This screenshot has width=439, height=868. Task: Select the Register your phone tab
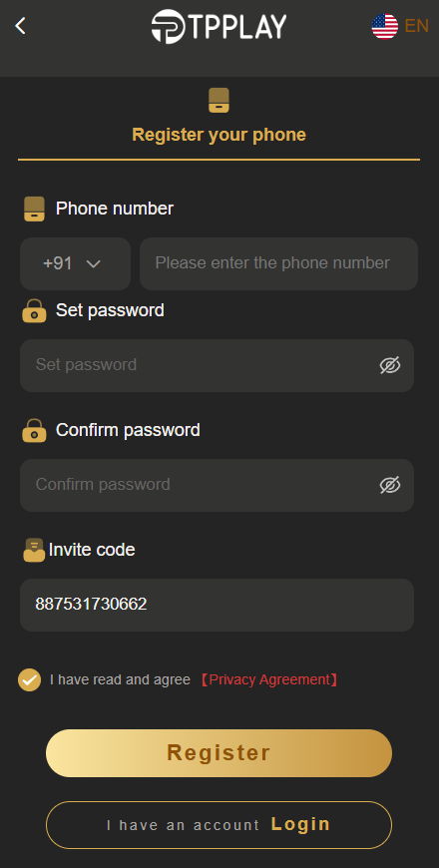[219, 135]
